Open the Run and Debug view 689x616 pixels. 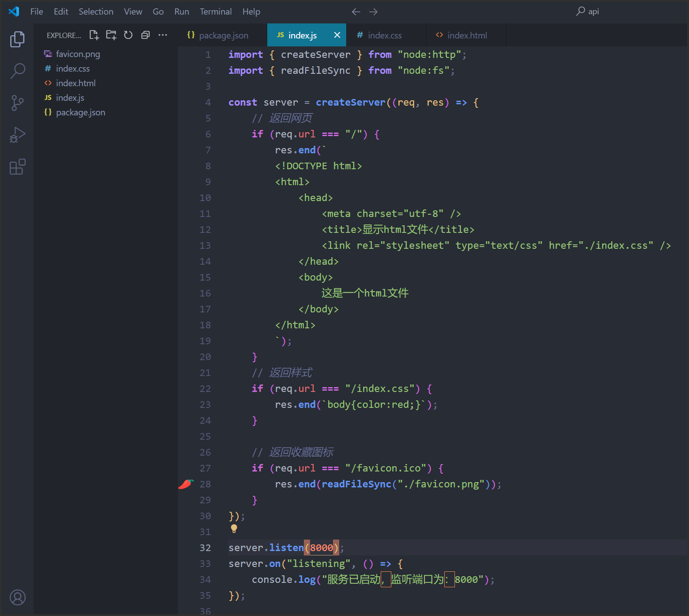point(17,135)
